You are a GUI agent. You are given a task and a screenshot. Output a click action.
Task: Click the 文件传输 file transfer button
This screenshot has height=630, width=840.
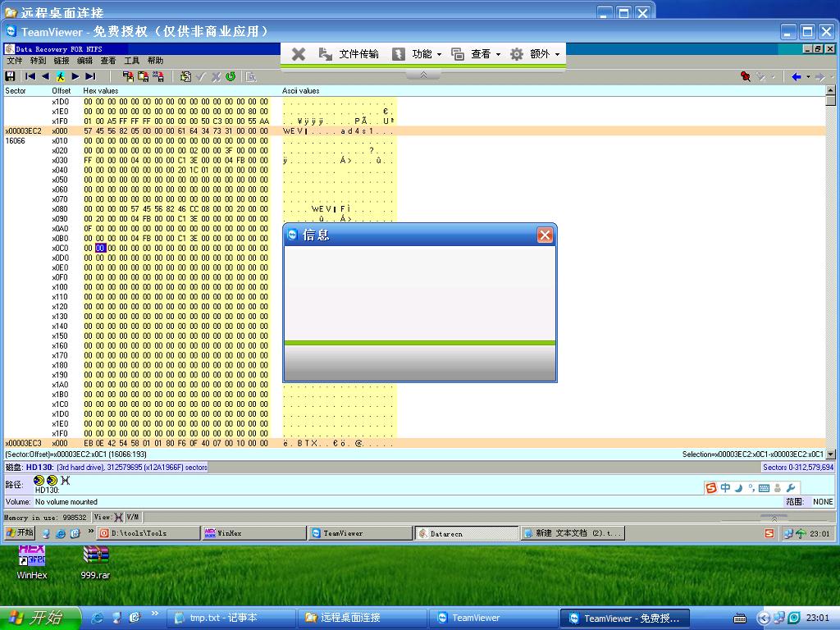click(349, 54)
